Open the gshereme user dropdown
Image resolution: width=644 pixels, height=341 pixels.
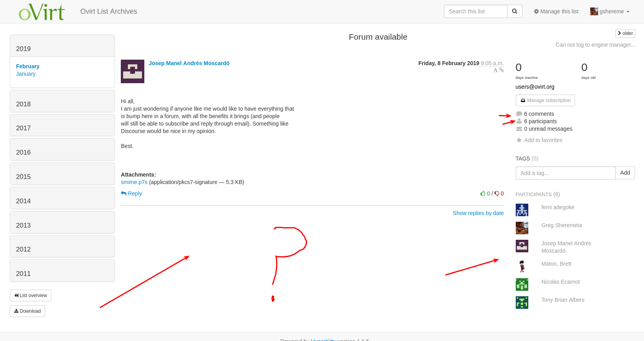(610, 11)
